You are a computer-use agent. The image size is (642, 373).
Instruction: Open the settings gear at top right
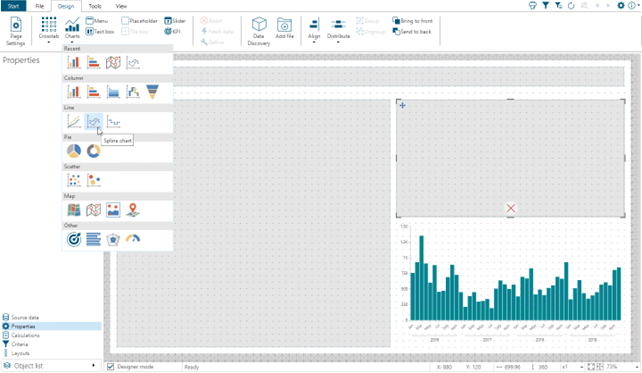point(621,5)
